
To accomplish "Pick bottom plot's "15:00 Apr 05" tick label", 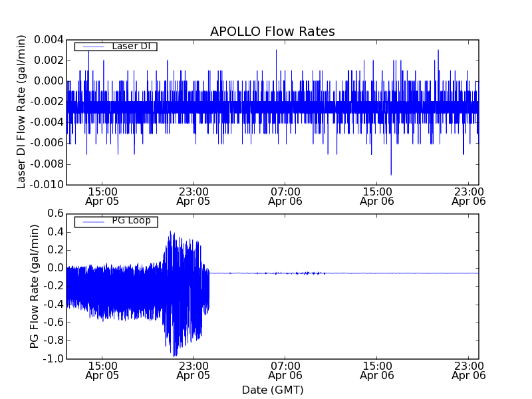I will point(102,370).
